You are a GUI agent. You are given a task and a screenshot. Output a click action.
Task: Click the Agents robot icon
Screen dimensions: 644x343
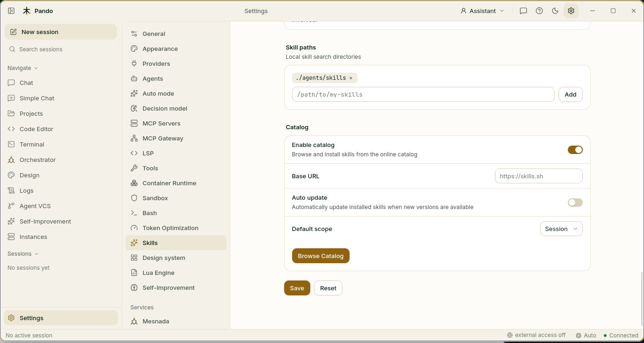134,78
